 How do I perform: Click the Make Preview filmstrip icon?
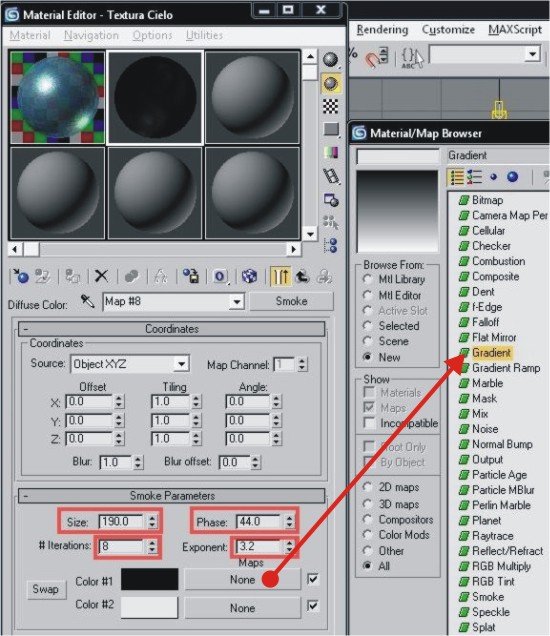coord(331,176)
